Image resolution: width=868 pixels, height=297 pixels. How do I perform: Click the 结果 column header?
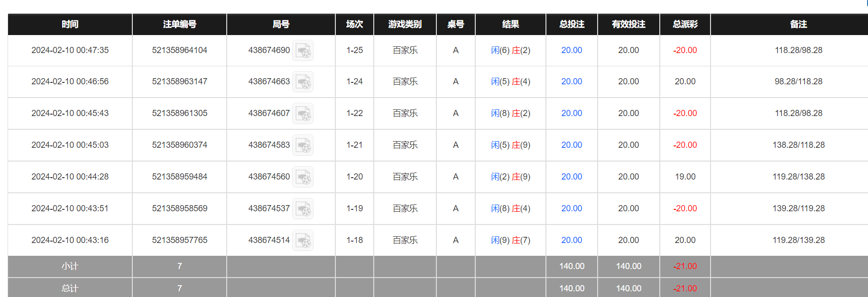coord(510,24)
